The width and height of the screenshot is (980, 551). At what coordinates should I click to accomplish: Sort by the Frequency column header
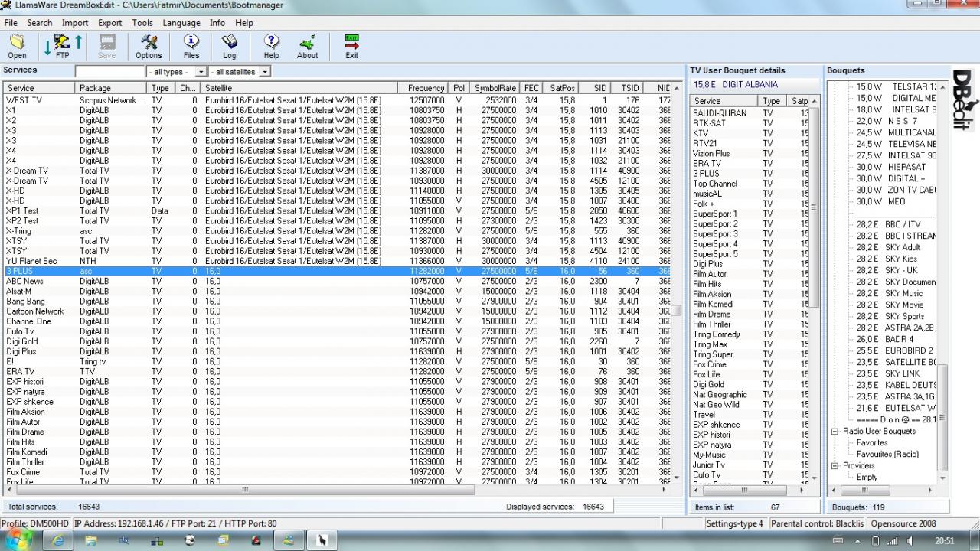click(x=423, y=88)
